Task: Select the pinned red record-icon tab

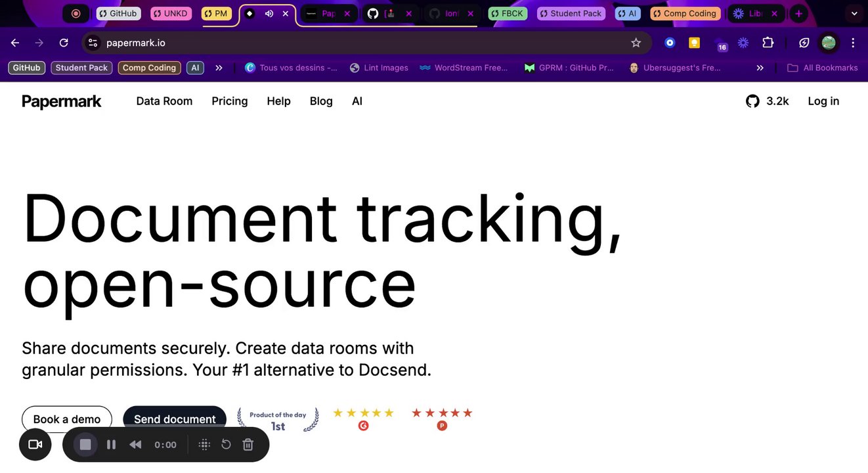Action: [76, 13]
